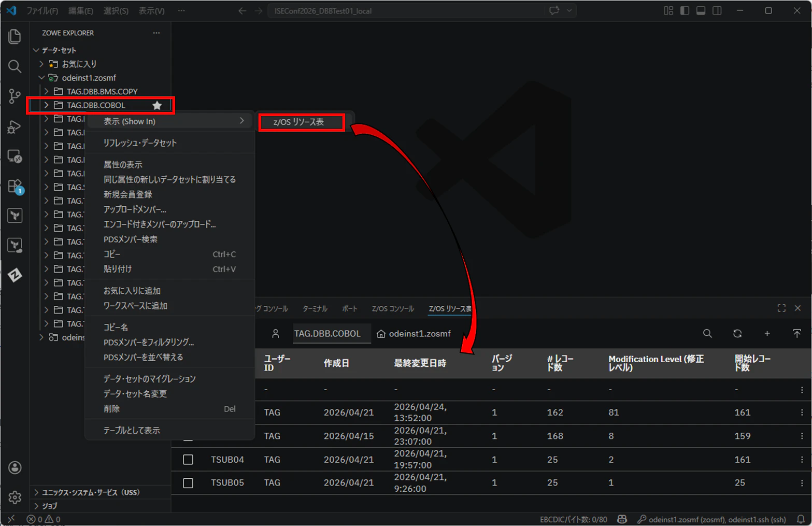812x526 pixels.
Task: Open row actions for the TSUB04 row
Action: (802, 460)
